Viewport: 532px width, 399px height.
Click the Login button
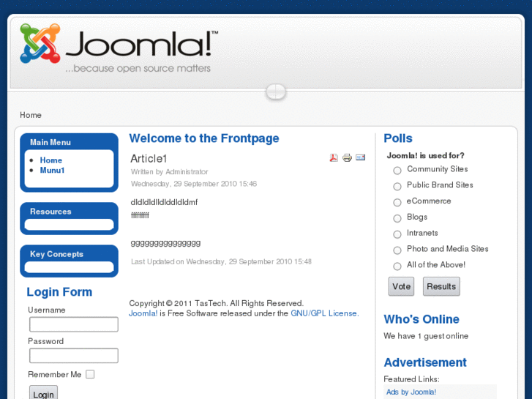point(43,392)
